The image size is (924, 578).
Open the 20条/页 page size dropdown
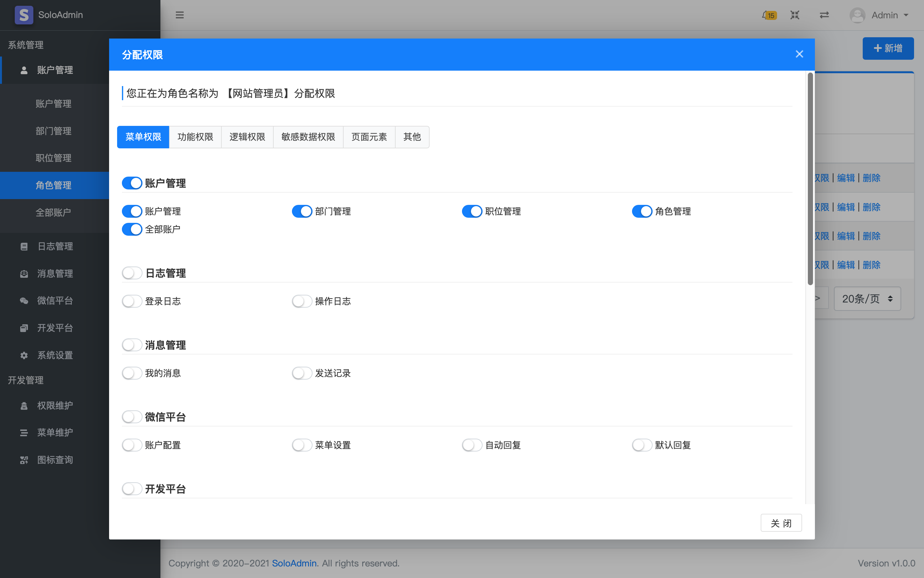click(x=867, y=299)
